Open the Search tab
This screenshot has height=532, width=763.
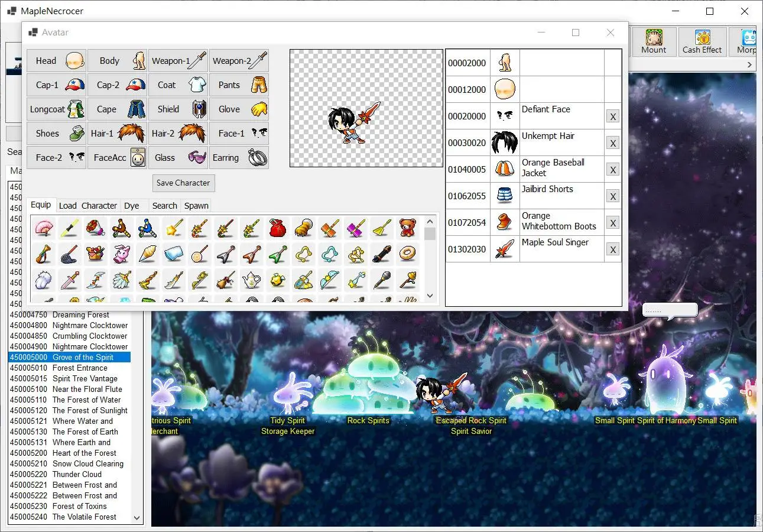pos(164,206)
